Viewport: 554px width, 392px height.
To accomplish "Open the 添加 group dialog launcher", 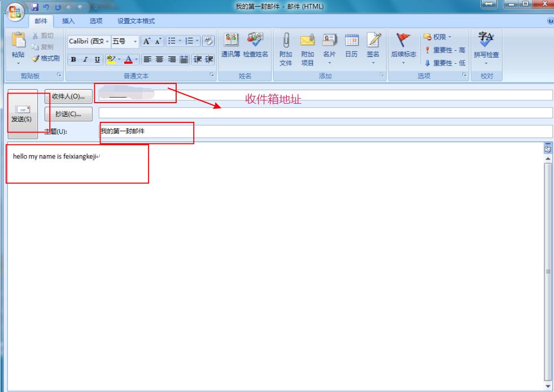I will pyautogui.click(x=382, y=75).
